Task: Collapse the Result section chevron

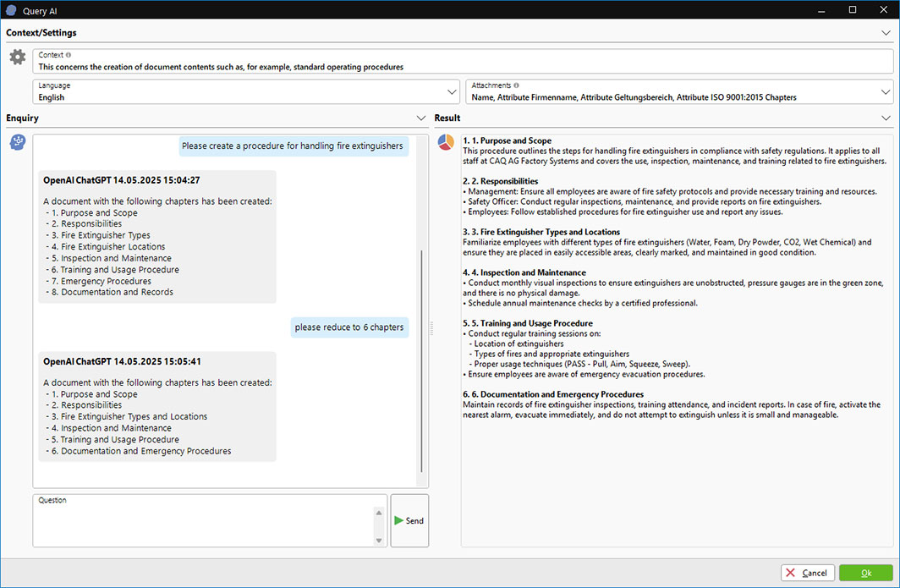Action: 886,118
